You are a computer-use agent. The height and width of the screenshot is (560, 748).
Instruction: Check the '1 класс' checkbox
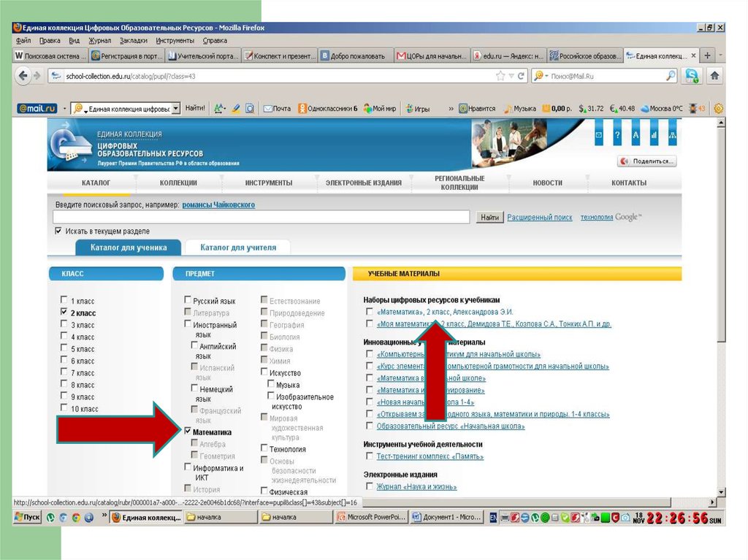pos(65,301)
